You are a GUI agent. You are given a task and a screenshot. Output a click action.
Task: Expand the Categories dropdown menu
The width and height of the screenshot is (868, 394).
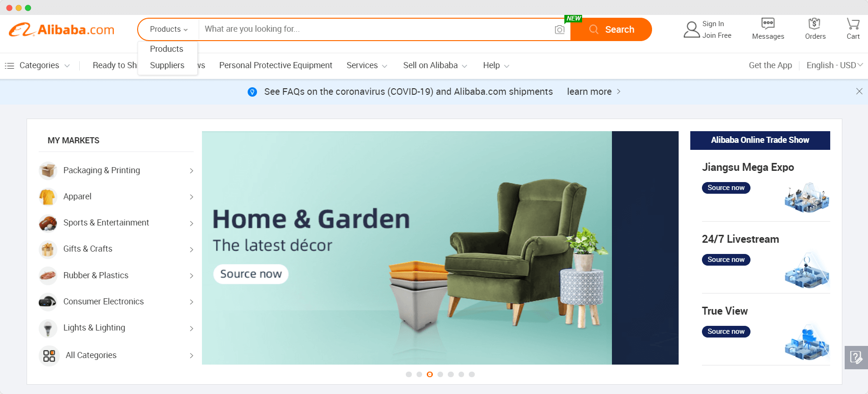click(37, 65)
